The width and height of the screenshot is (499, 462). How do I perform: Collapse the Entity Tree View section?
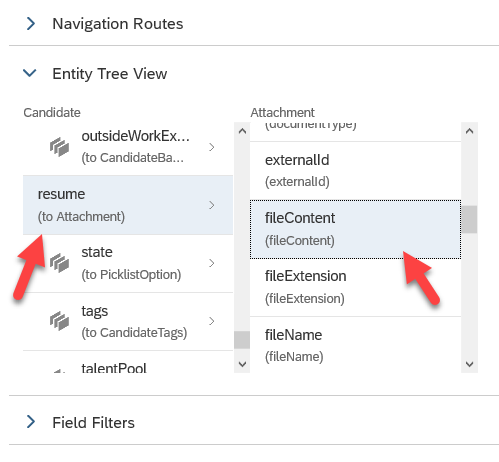coord(30,73)
